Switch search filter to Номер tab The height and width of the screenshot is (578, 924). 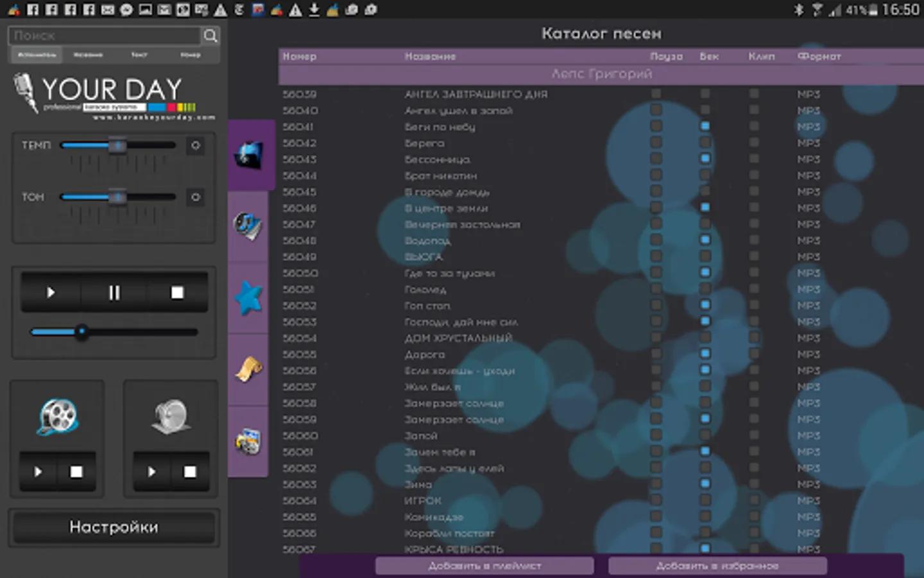click(x=191, y=55)
